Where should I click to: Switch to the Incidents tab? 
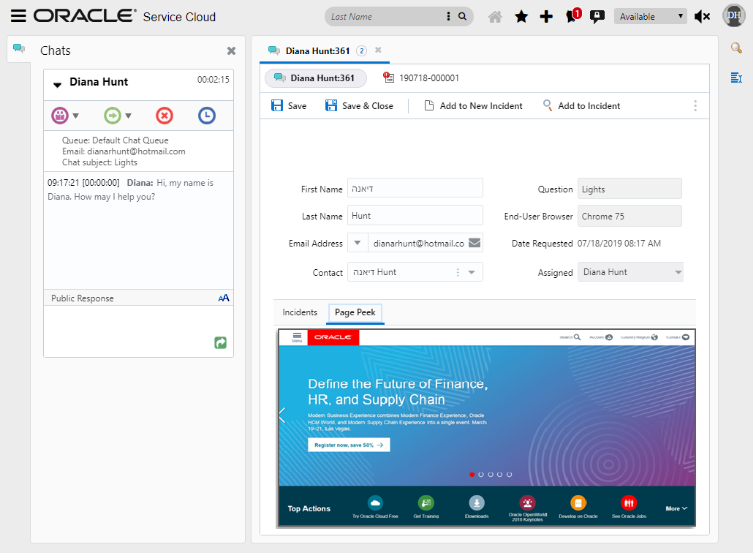(299, 312)
